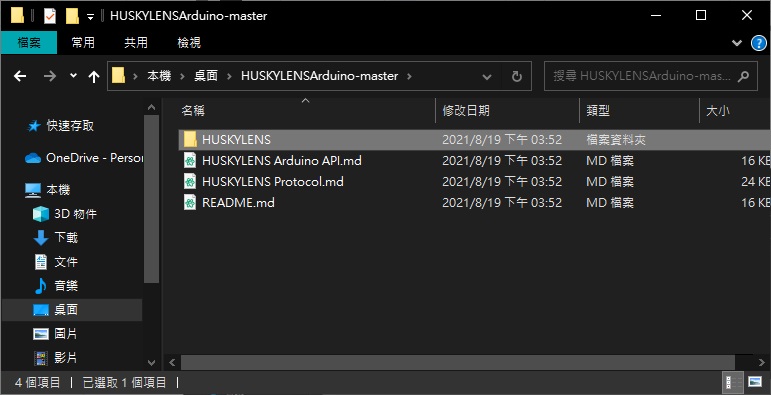Open the recent locations dropdown
This screenshot has width=771, height=395.
(74, 76)
